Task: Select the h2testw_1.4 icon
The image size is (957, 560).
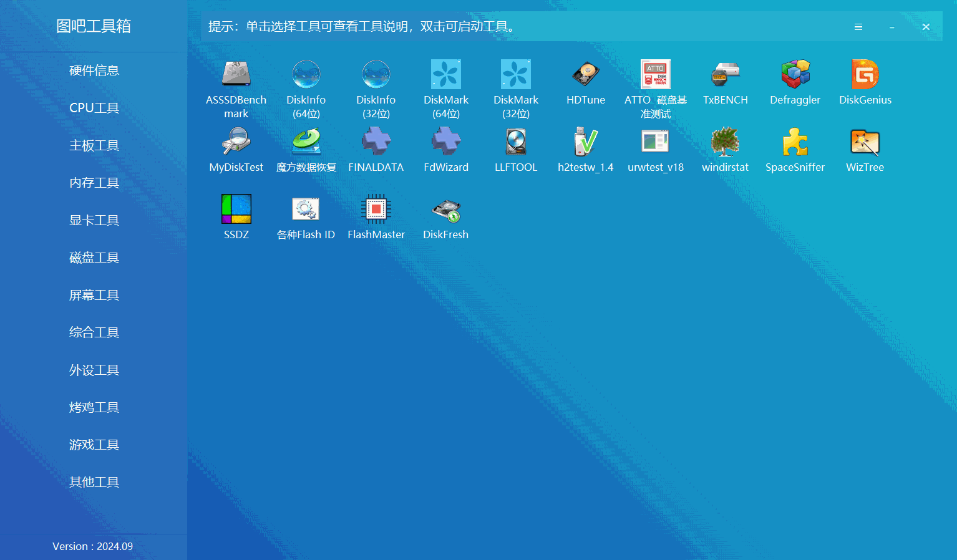Action: click(586, 142)
